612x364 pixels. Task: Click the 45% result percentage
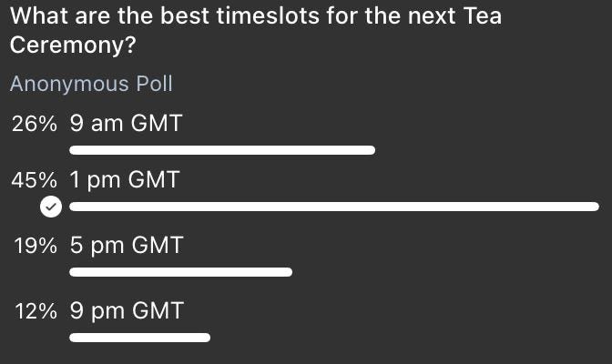tap(35, 180)
